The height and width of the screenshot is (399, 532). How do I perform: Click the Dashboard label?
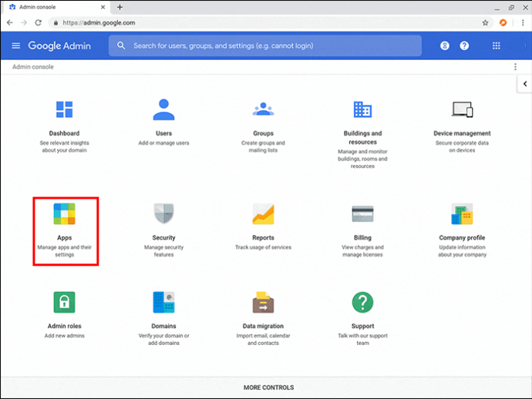[x=64, y=133]
